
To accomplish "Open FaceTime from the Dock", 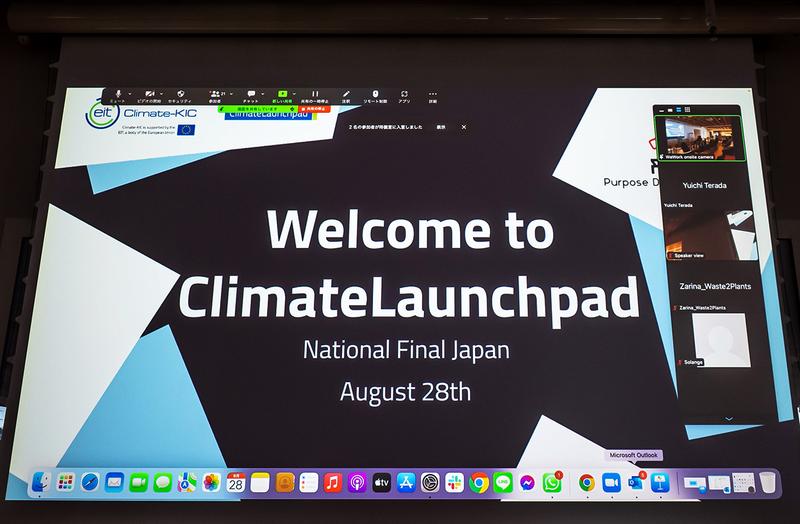I will coord(138,483).
